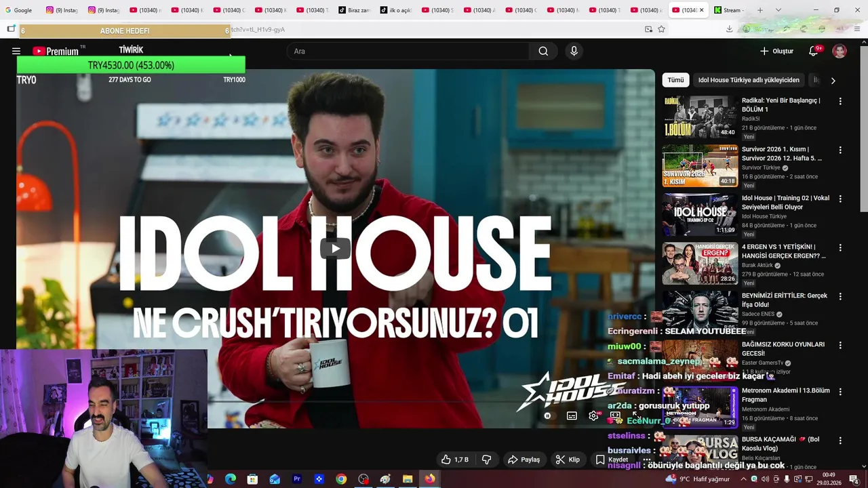Open Outlook mail from taskbar
Screen dimensions: 868x488
click(x=275, y=479)
